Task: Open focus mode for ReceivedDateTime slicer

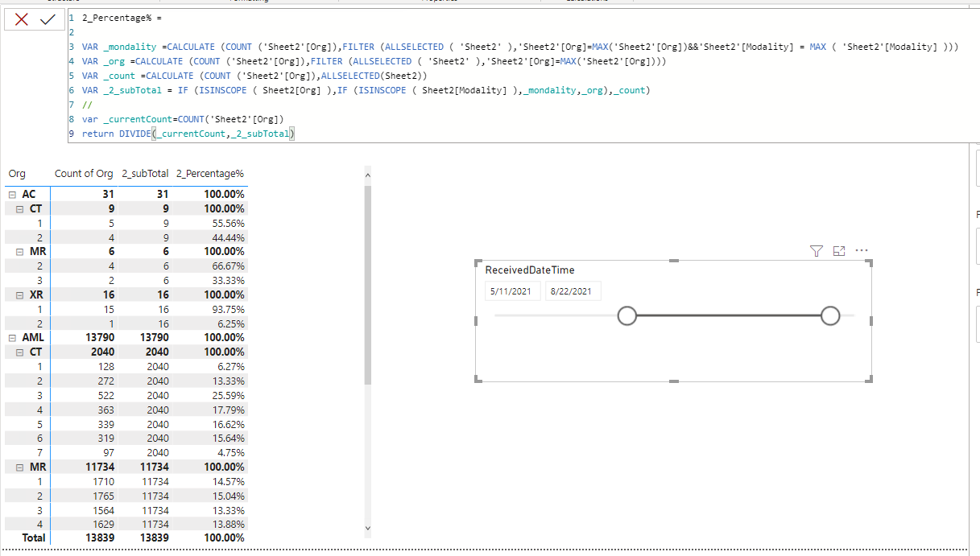Action: point(838,251)
